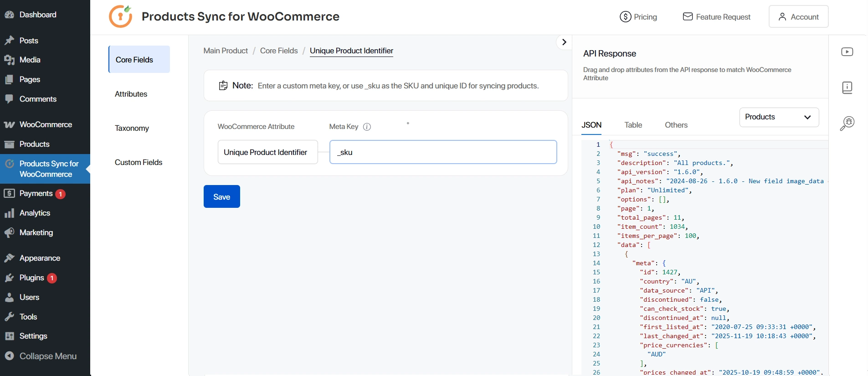Select the Custom Fields side tab
Screen dimensions: 868x376
tap(139, 162)
